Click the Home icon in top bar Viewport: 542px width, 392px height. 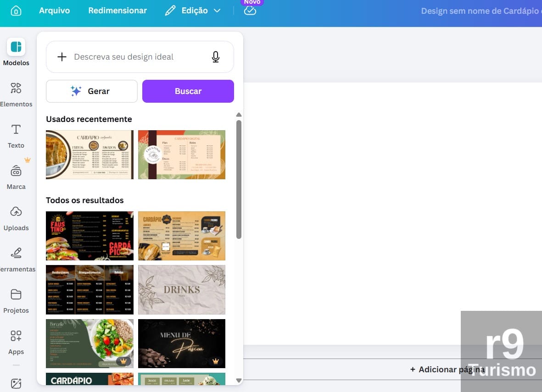16,11
